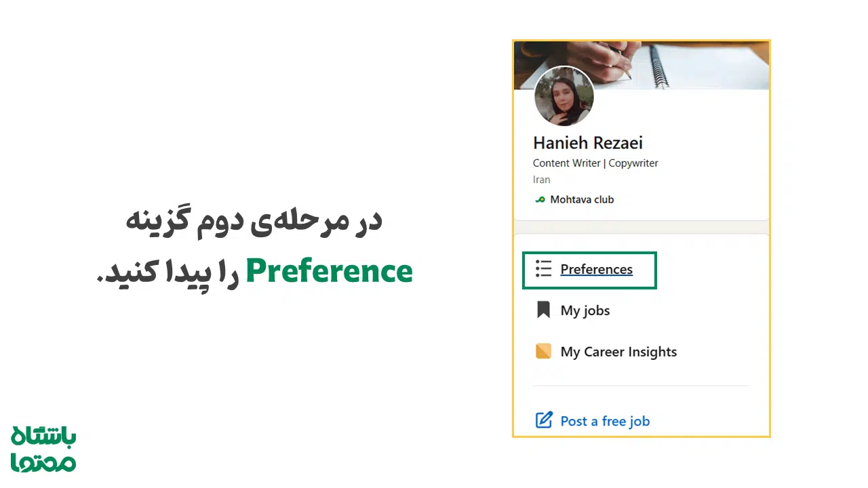
Task: Click the Hanieh Rezaei profile name
Action: pos(587,143)
